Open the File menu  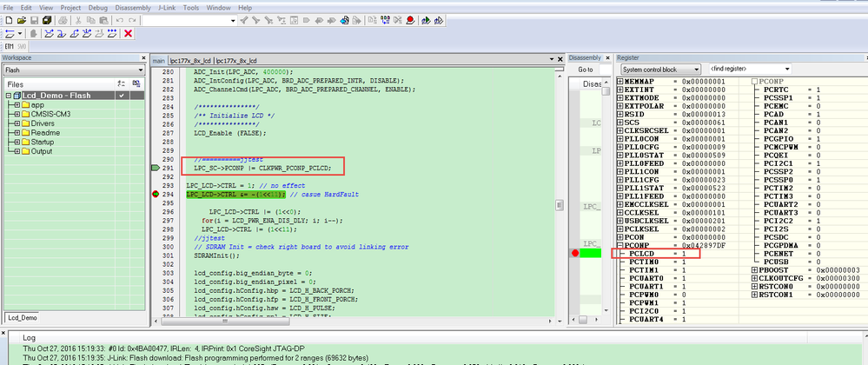[9, 8]
